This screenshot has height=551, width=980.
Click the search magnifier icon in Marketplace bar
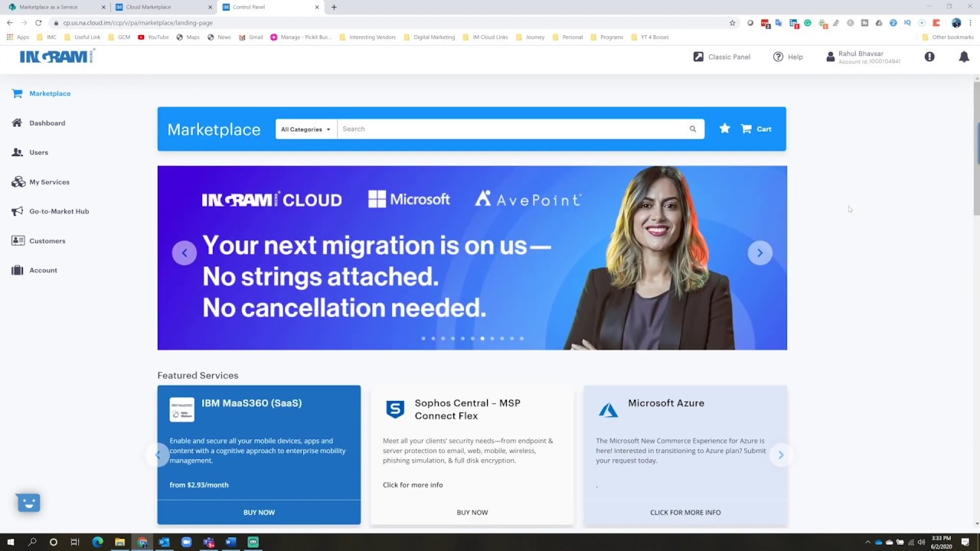point(692,129)
